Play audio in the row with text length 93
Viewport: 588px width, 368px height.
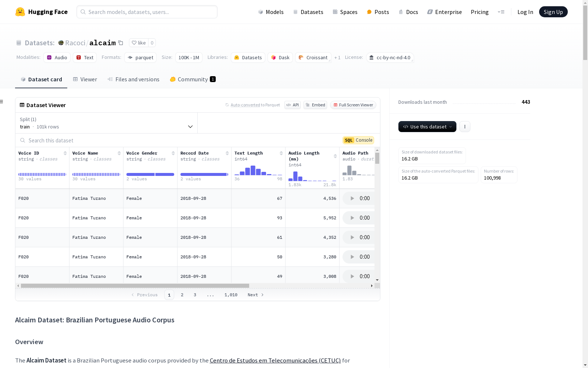tap(352, 218)
